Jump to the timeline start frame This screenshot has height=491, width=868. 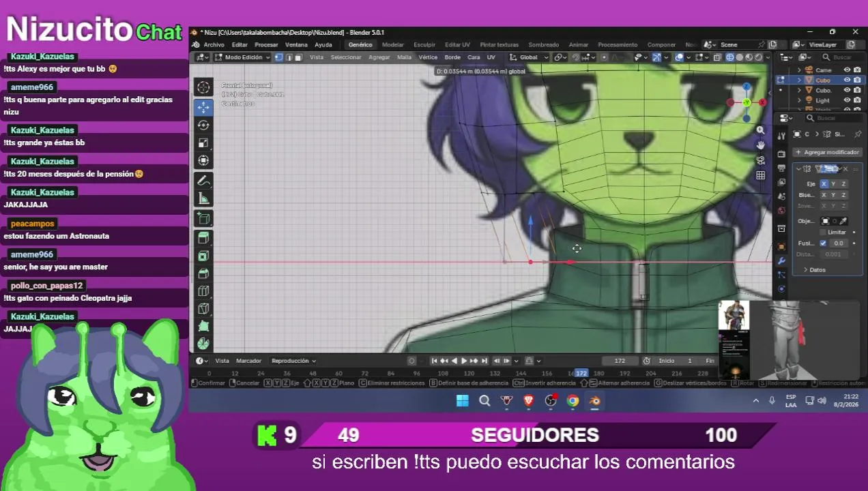[434, 361]
